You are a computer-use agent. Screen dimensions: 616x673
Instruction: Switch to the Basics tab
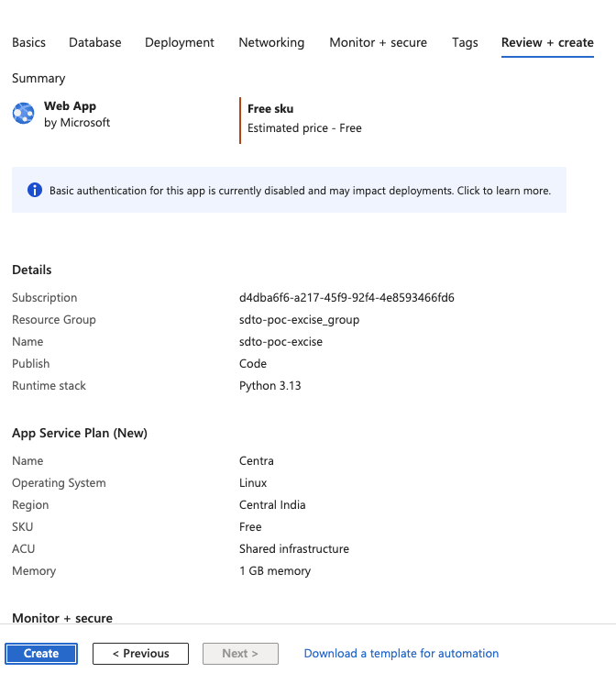(28, 42)
